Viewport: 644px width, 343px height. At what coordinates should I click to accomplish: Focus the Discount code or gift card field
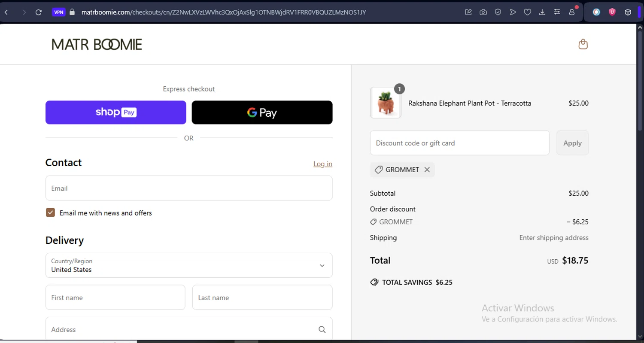(460, 143)
